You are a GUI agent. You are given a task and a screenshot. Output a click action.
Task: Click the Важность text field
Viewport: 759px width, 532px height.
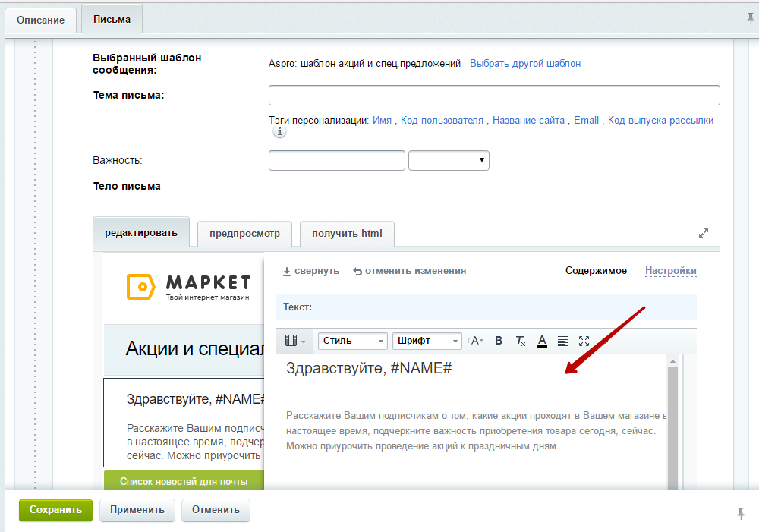pos(337,160)
